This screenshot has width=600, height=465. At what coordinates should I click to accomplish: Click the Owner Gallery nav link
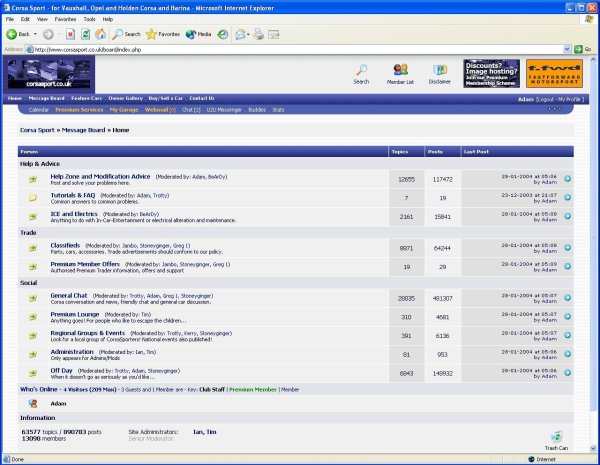point(126,98)
